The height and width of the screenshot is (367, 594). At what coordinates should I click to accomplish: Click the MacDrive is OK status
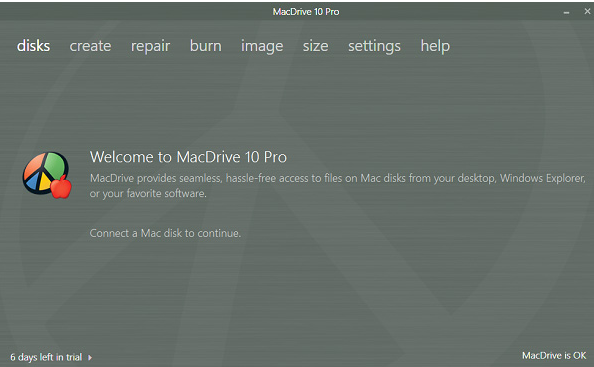[x=554, y=356]
